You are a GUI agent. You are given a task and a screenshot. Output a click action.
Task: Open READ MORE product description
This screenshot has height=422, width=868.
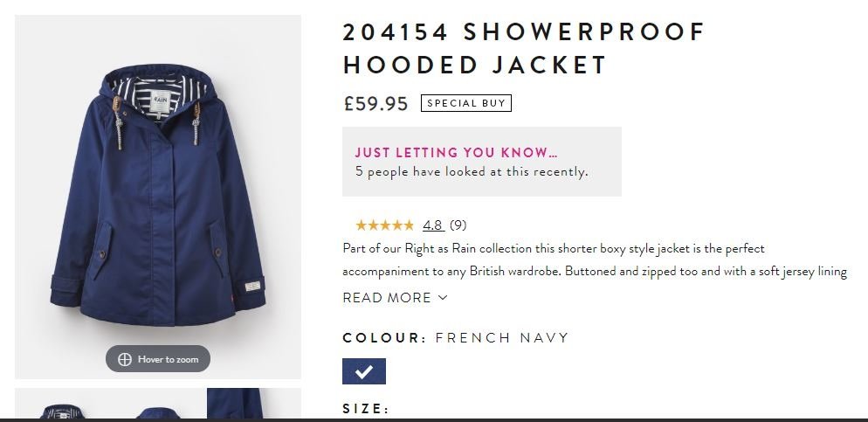pos(395,298)
